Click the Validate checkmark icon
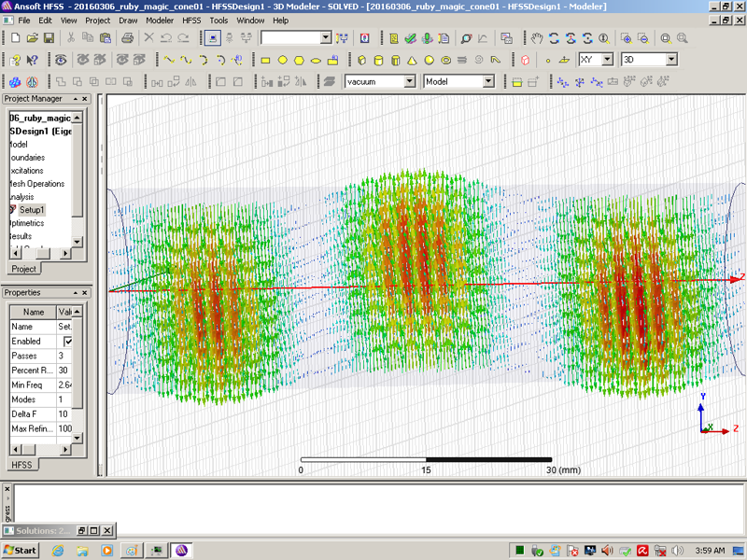747x560 pixels. 410,38
